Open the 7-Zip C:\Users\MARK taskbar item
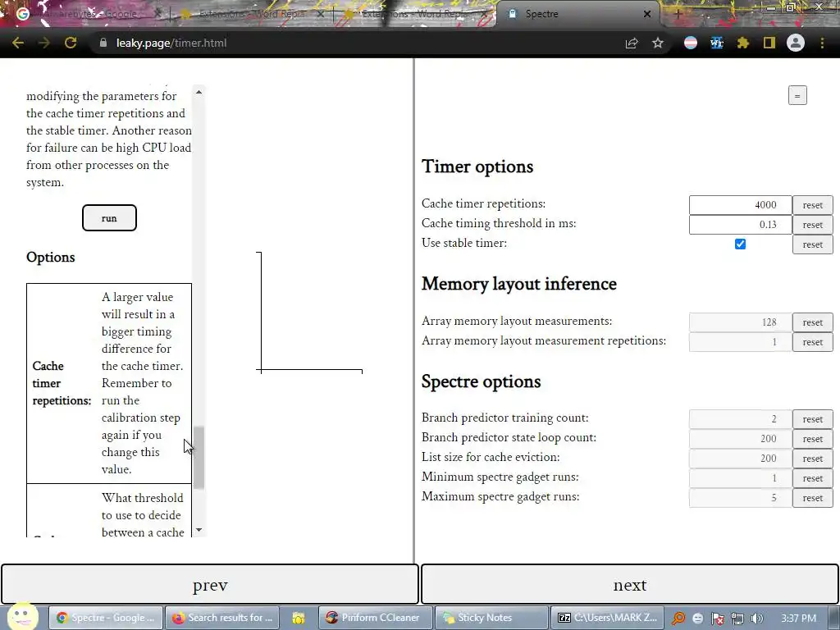The width and height of the screenshot is (840, 630). coord(607,618)
